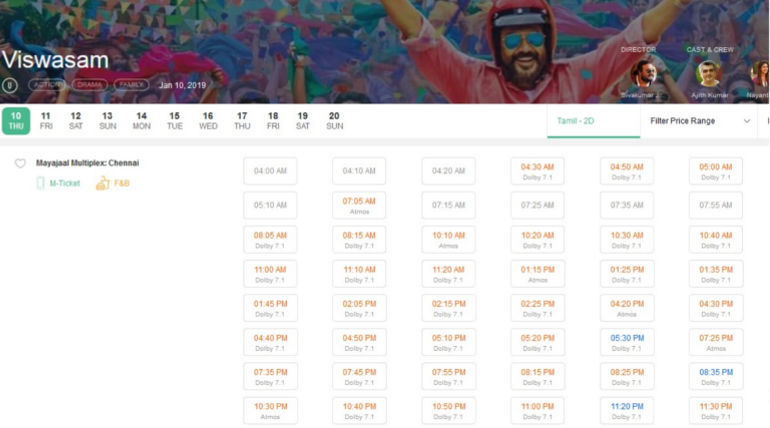This screenshot has height=428, width=770.
Task: Expand the Filter Price Range dropdown
Action: [700, 121]
